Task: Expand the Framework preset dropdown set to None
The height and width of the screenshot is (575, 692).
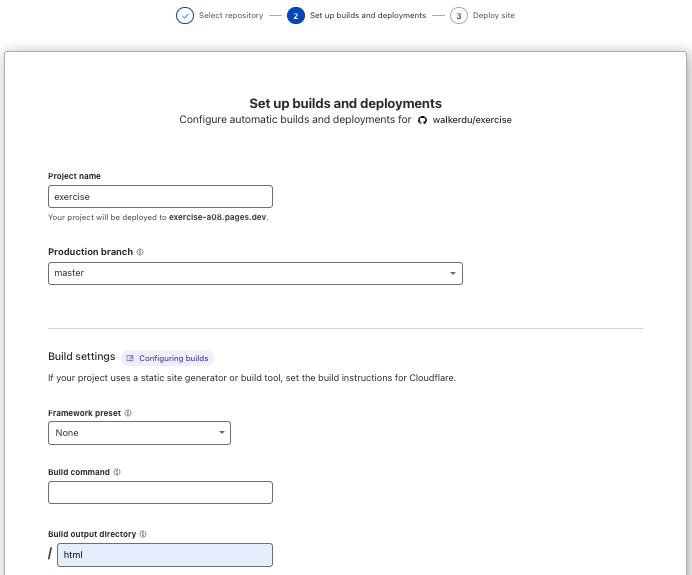Action: click(139, 433)
